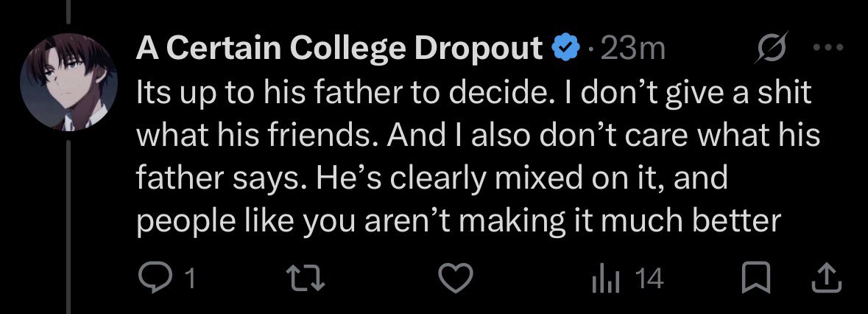Viewport: 868px width, 314px height.
Task: Click the blue verified checkmark badge
Action: click(x=565, y=49)
